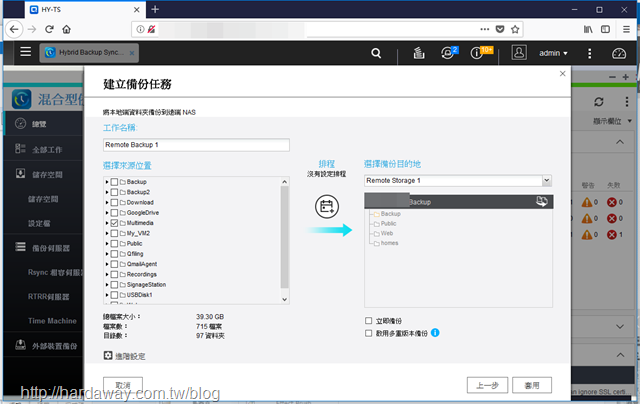Screen dimensions: 640x404
Task: Open Firefox library icon
Action: [588, 29]
